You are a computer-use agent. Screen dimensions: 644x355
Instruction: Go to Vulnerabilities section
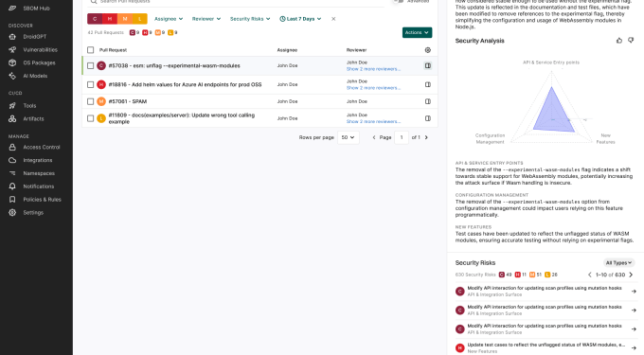click(x=40, y=49)
